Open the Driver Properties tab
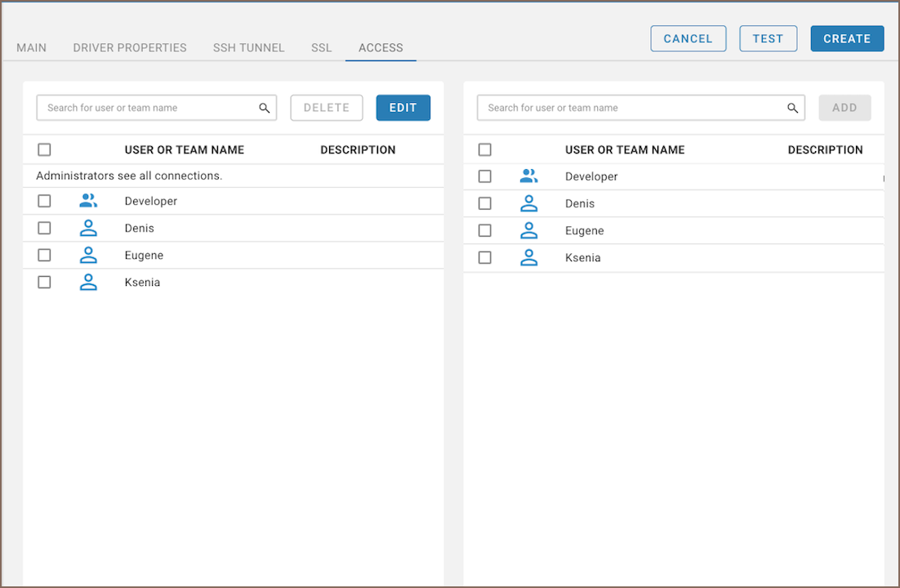This screenshot has width=900, height=588. (130, 48)
